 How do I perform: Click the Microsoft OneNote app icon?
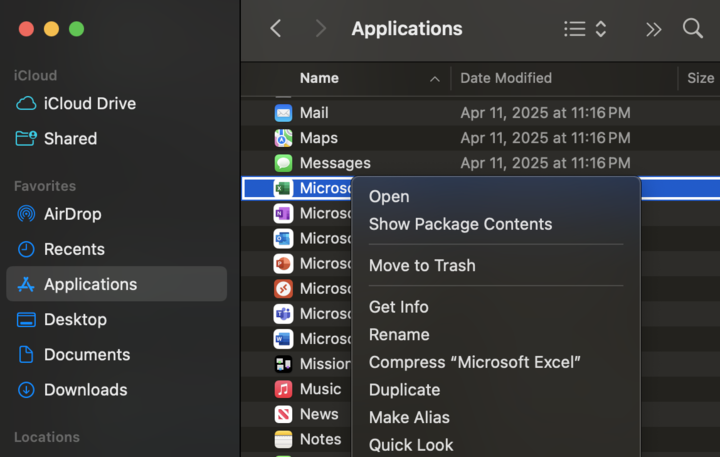coord(283,213)
